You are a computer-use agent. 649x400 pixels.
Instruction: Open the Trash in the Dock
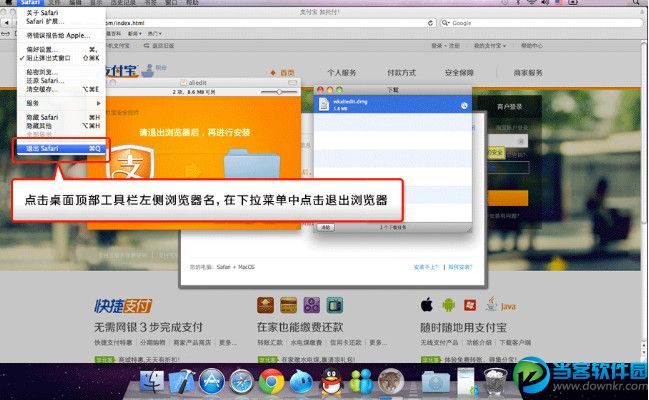pyautogui.click(x=495, y=380)
